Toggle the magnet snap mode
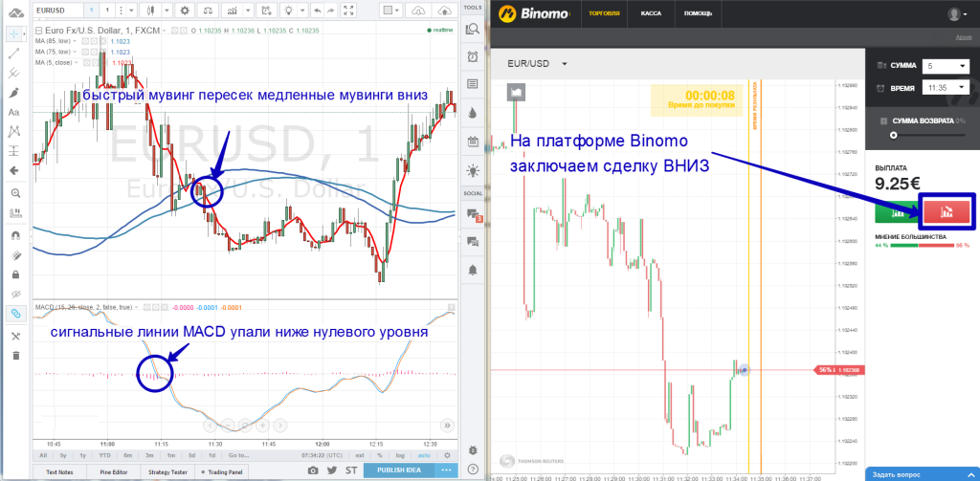The width and height of the screenshot is (980, 481). 15,236
